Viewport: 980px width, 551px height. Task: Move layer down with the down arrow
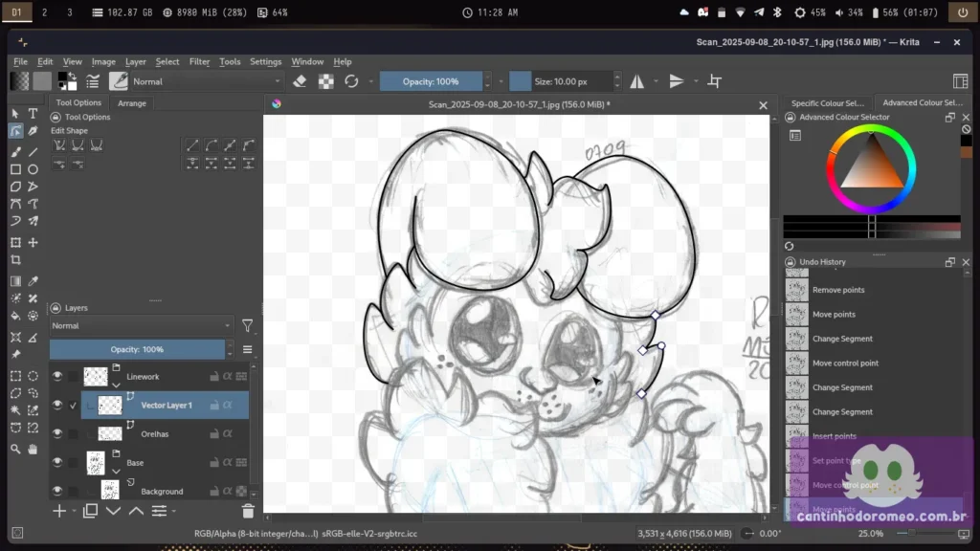(113, 511)
